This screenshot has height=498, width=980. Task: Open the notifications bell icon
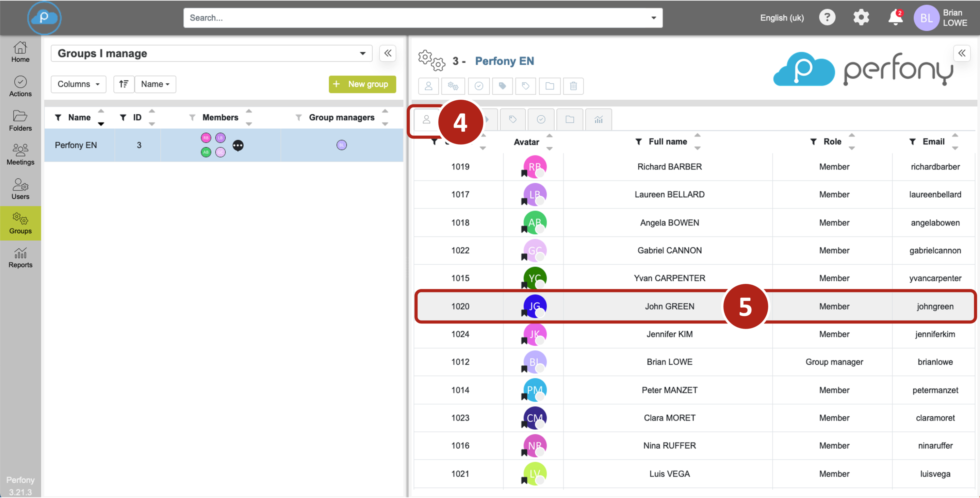pyautogui.click(x=895, y=17)
